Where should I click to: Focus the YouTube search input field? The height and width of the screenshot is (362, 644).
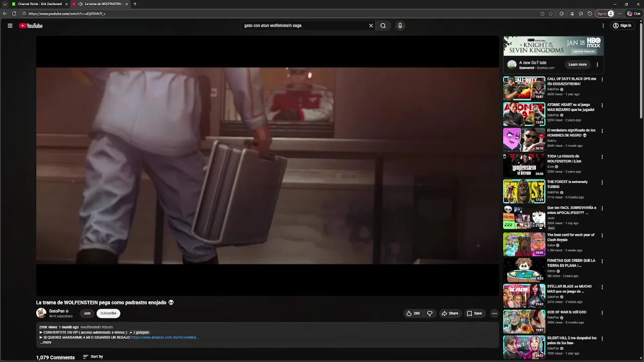coord(304,26)
